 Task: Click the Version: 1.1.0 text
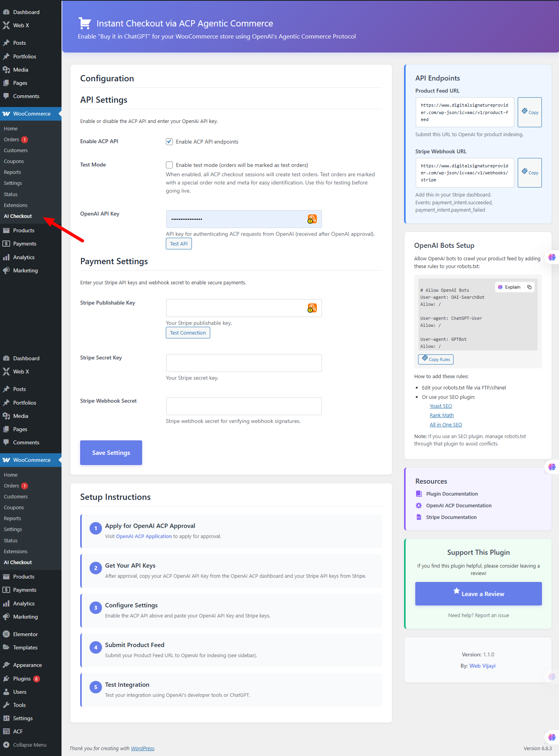(x=478, y=654)
